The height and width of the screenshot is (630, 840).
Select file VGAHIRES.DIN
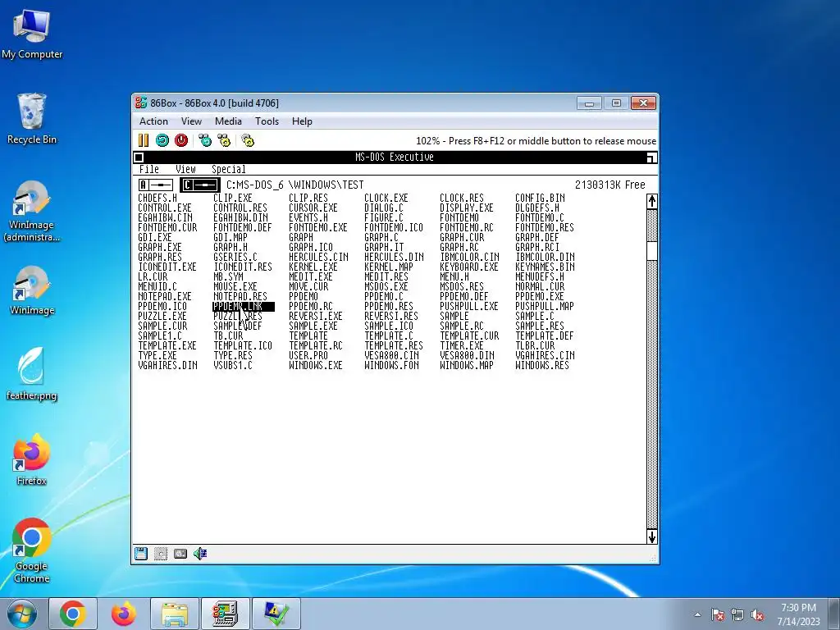pyautogui.click(x=167, y=365)
